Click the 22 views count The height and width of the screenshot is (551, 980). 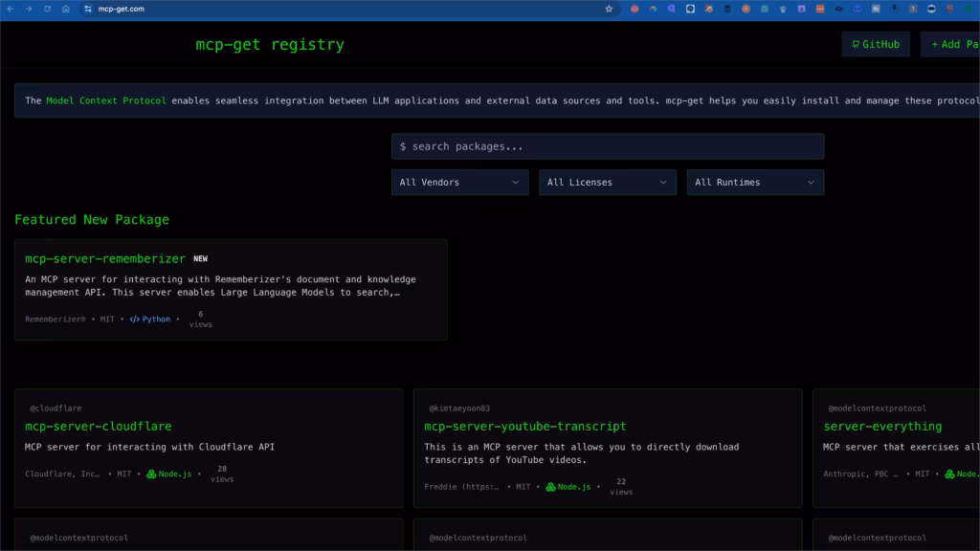(x=621, y=487)
